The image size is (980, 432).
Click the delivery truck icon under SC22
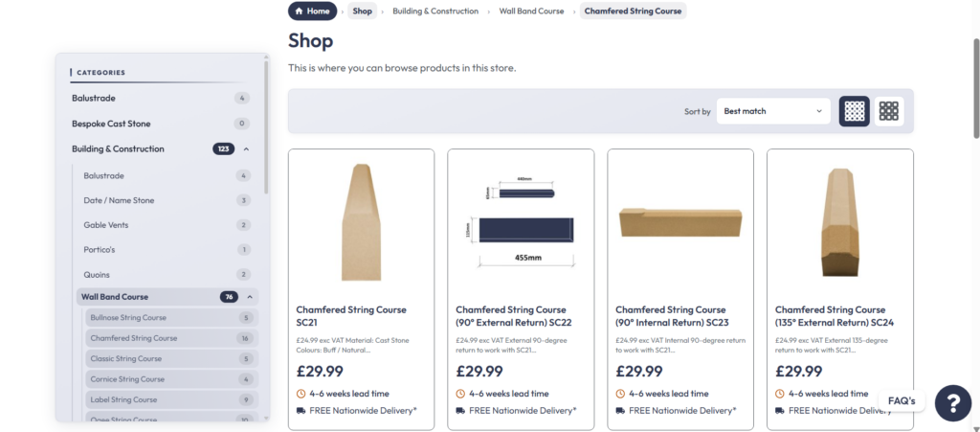[x=460, y=411]
